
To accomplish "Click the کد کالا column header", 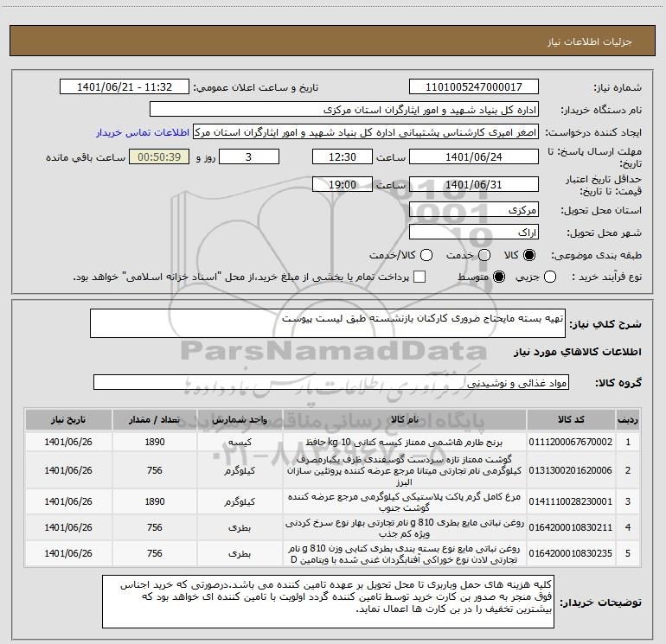I will coord(571,420).
